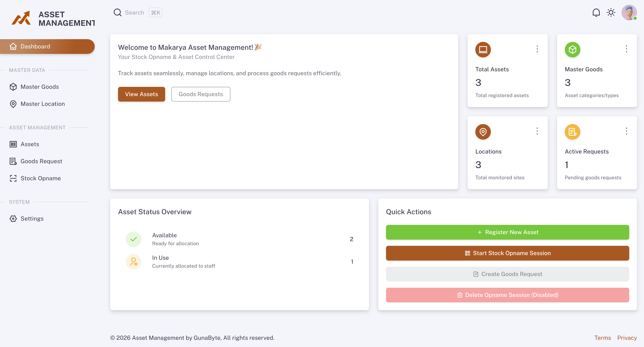Viewport: 644px width, 347px height.
Task: Click the Dashboard home icon
Action: tap(13, 47)
